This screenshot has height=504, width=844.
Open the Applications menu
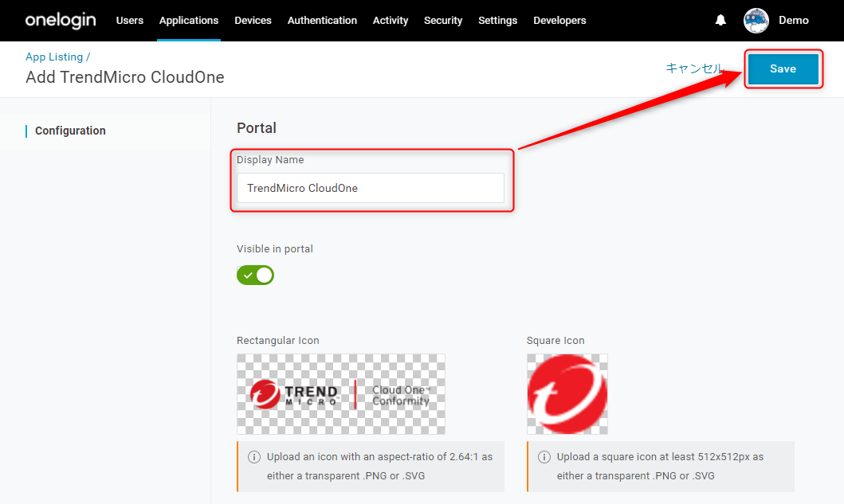point(189,21)
